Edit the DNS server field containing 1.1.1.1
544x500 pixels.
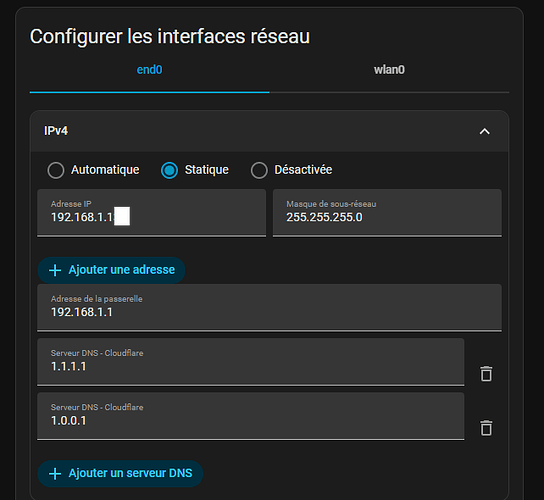tap(250, 362)
